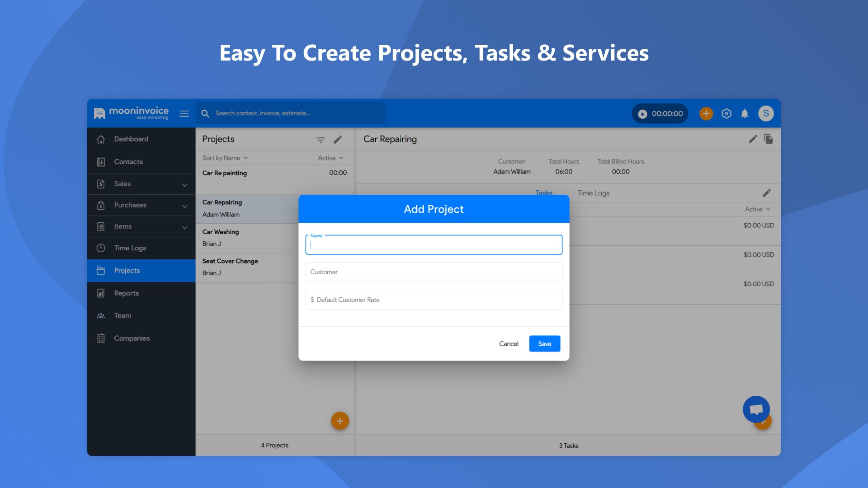Click the Projects filter icon
Screen dimensions: 868x488
pyautogui.click(x=321, y=140)
